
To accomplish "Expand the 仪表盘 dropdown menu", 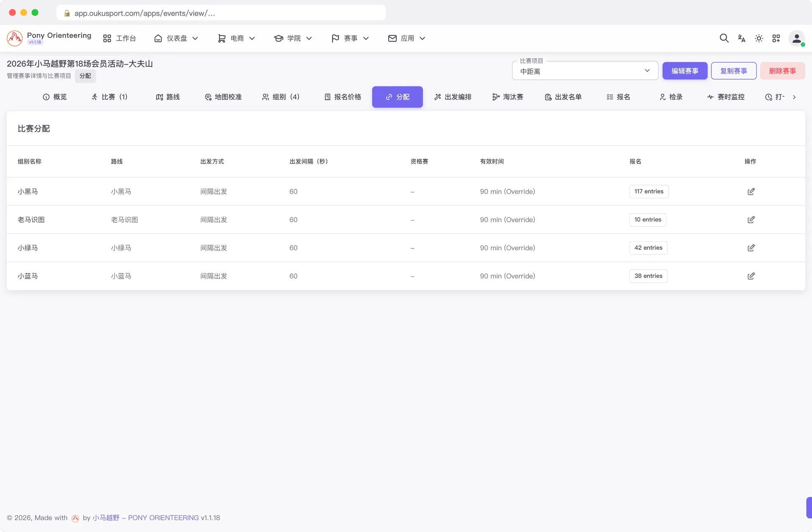I will point(176,38).
